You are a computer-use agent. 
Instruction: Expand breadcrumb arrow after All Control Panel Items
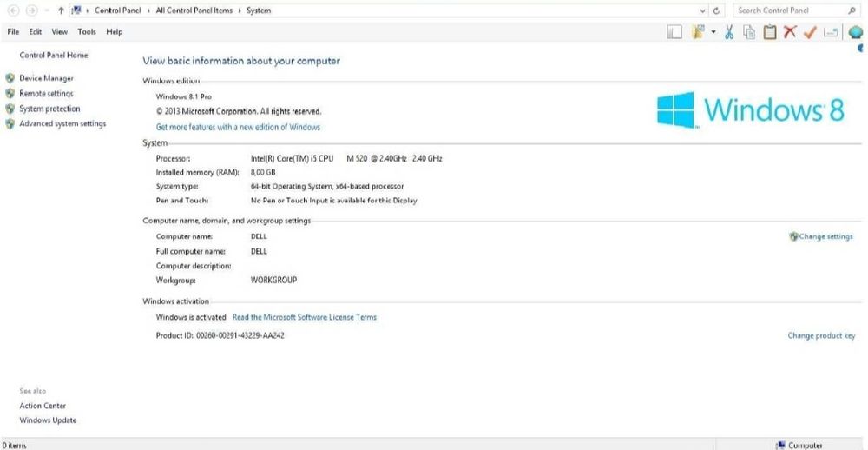[x=240, y=10]
